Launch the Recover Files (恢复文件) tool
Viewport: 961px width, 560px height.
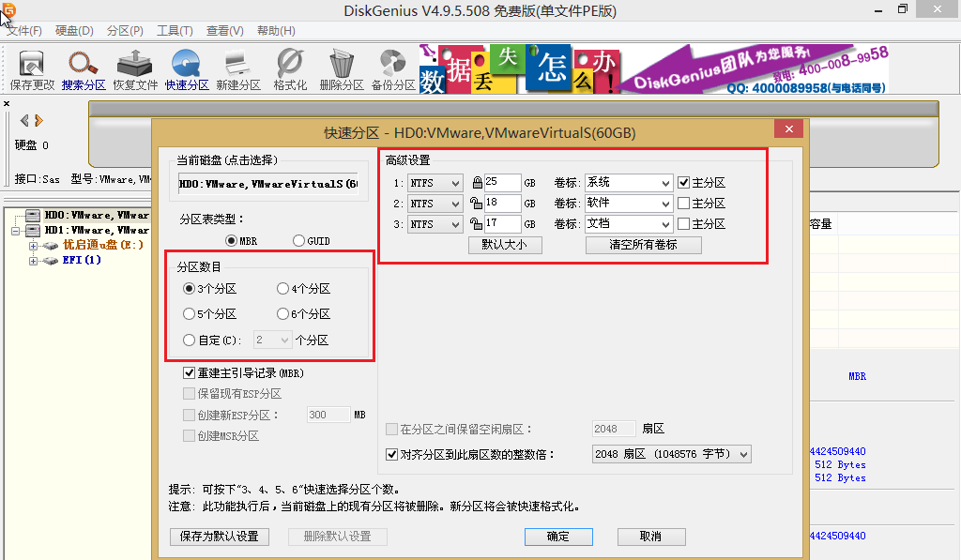[x=135, y=70]
